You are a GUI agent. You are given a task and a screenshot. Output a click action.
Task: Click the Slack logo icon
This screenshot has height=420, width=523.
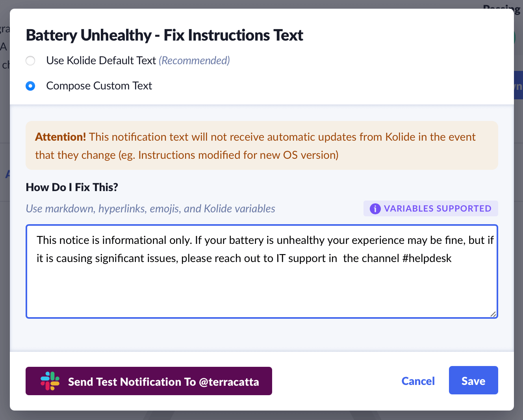pyautogui.click(x=50, y=381)
